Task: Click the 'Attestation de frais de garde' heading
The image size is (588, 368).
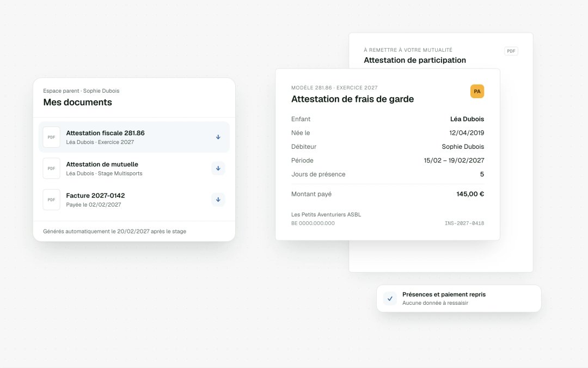Action: [x=352, y=99]
